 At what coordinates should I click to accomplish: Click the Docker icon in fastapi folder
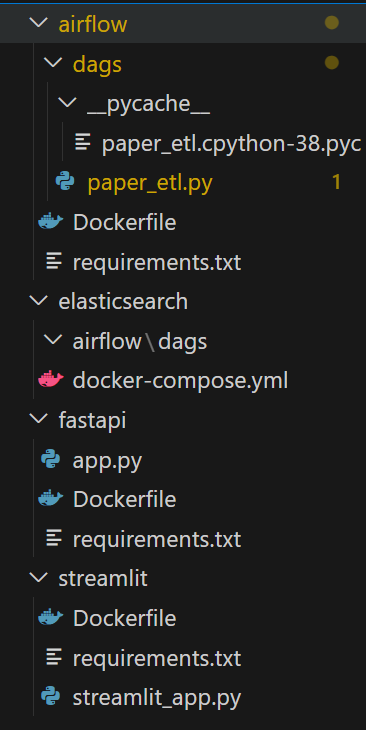point(50,500)
